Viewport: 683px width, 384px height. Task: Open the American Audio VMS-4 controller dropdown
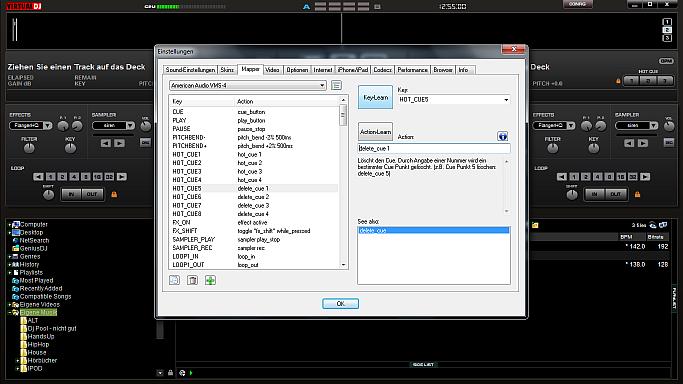[x=247, y=85]
